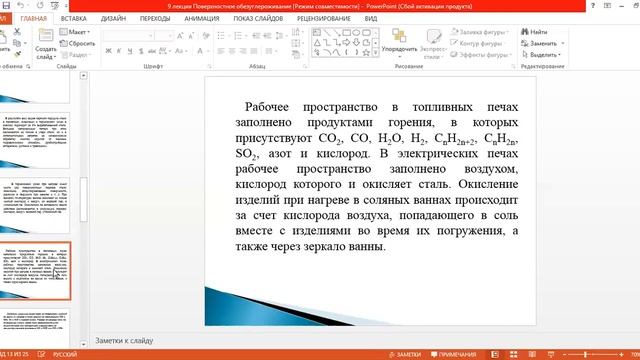Select the rounded rectangle shape

(366, 32)
